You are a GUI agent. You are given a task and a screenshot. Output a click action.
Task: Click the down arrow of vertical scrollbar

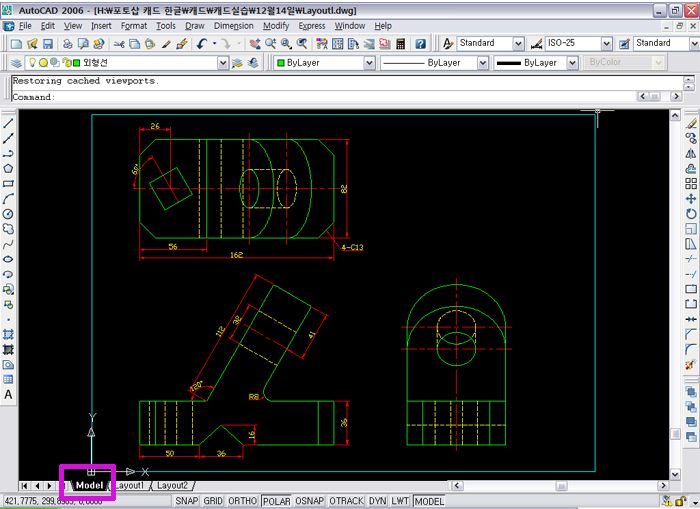coord(675,475)
